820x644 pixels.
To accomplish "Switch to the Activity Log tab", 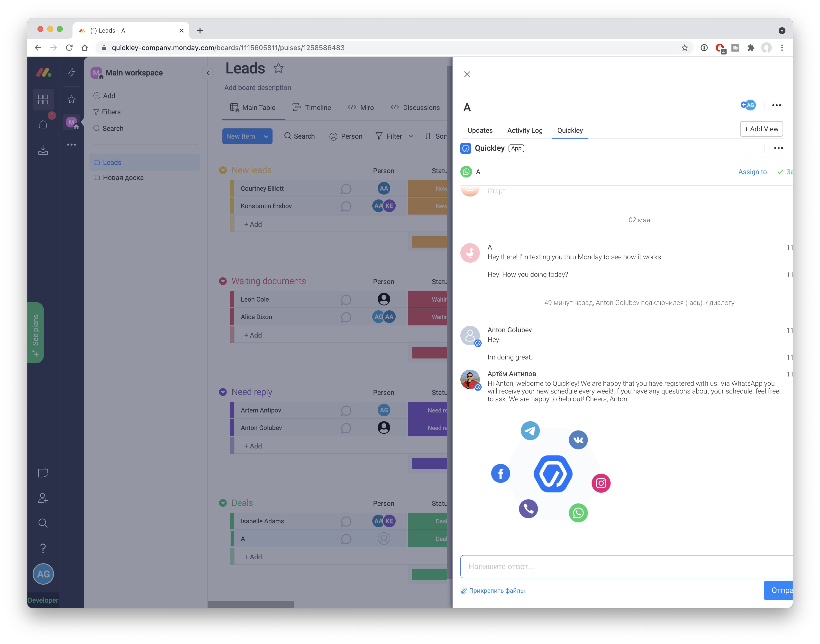I will 525,130.
